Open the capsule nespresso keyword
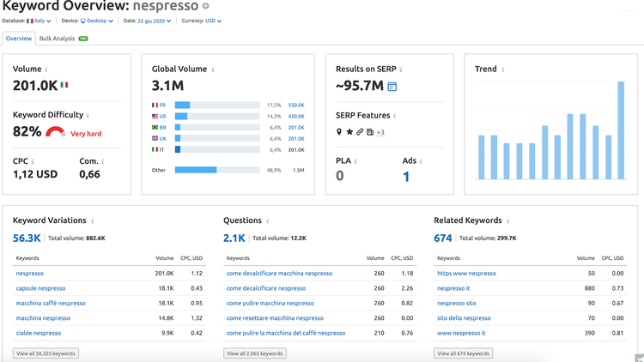 click(40, 288)
